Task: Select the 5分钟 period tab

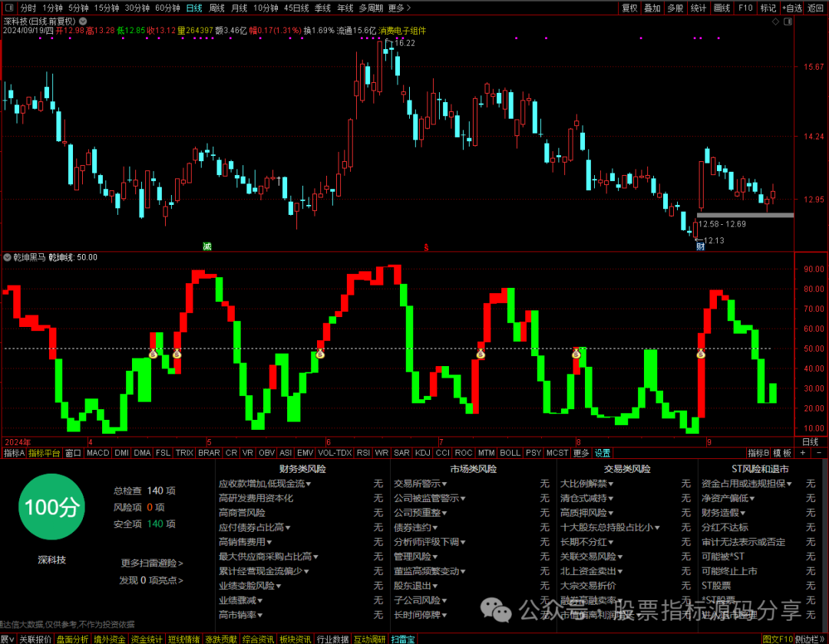Action: tap(78, 8)
